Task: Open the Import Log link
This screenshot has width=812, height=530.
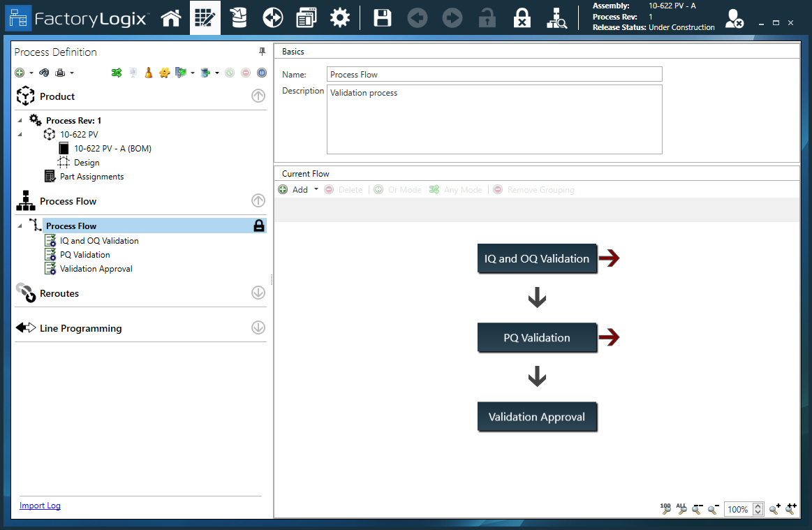Action: [x=40, y=505]
